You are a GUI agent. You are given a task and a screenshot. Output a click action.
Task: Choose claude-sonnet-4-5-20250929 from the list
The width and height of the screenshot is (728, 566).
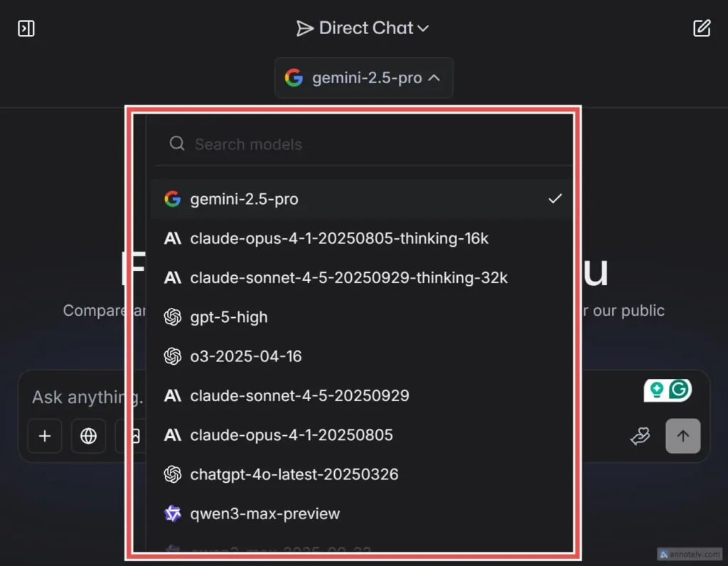299,395
